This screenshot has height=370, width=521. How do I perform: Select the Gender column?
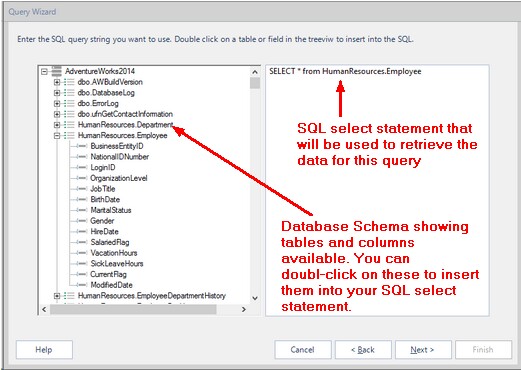[x=102, y=221]
